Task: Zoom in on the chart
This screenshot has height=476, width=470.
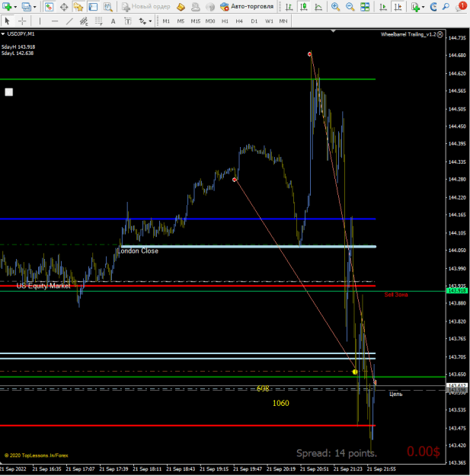Action: click(x=335, y=7)
